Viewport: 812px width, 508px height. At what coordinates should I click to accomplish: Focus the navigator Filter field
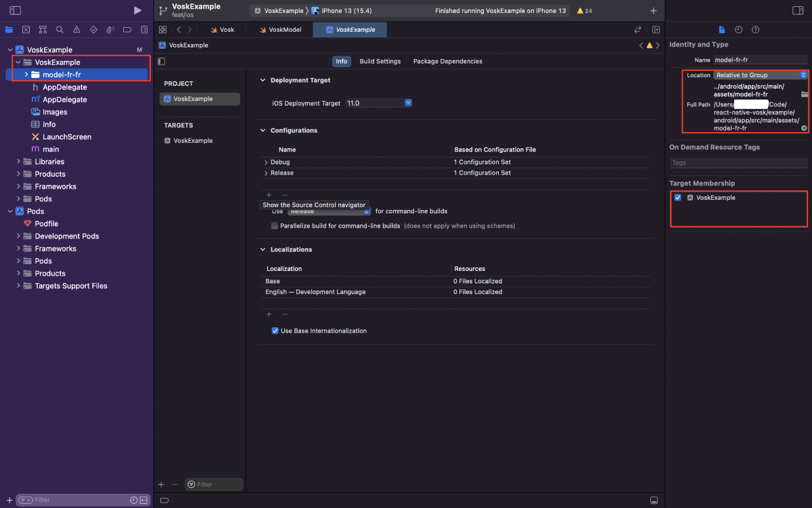click(73, 500)
